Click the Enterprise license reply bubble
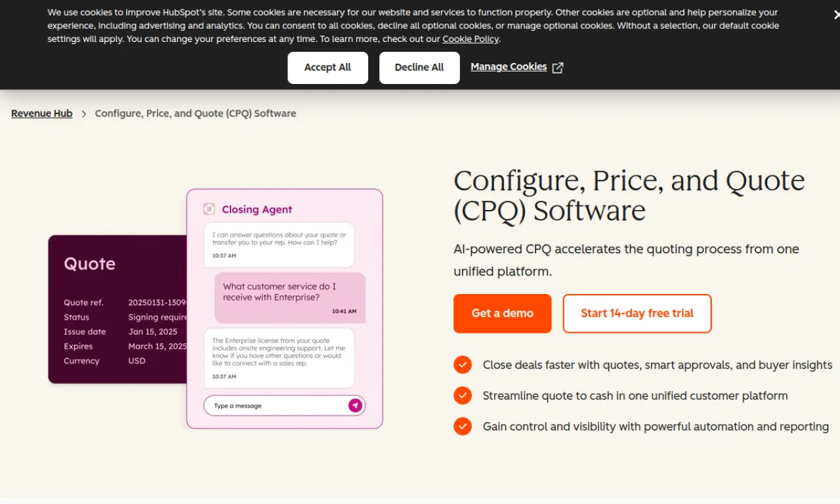 tap(279, 358)
